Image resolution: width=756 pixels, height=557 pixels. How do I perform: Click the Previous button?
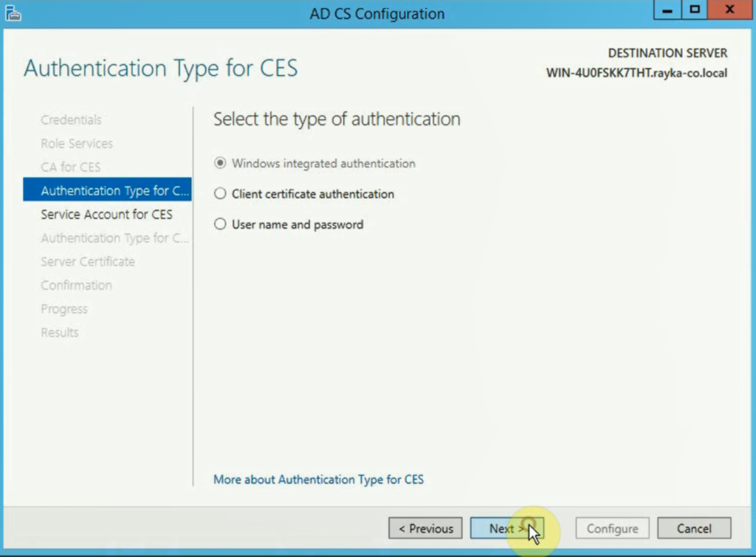point(425,528)
